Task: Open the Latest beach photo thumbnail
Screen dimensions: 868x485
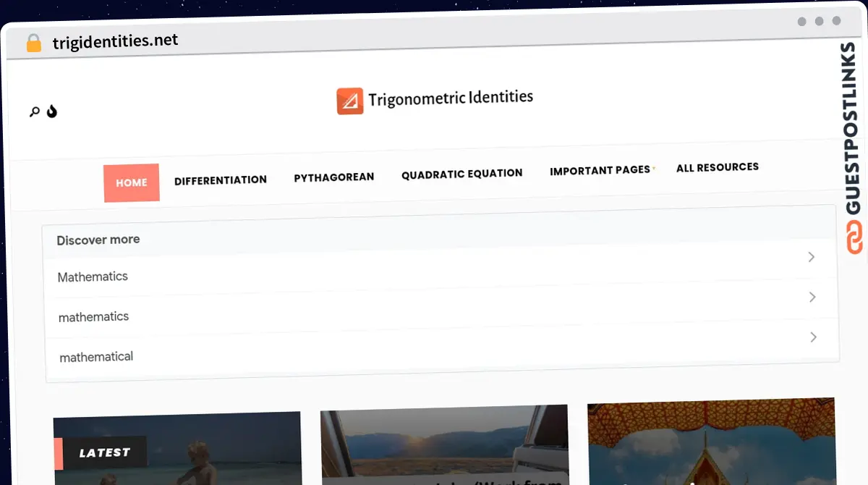Action: click(x=177, y=449)
